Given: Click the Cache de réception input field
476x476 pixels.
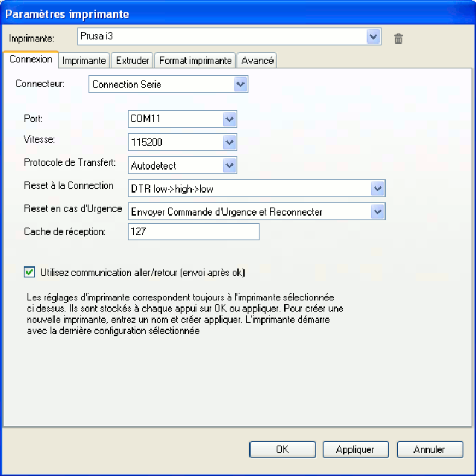Looking at the screenshot, I should (x=193, y=232).
